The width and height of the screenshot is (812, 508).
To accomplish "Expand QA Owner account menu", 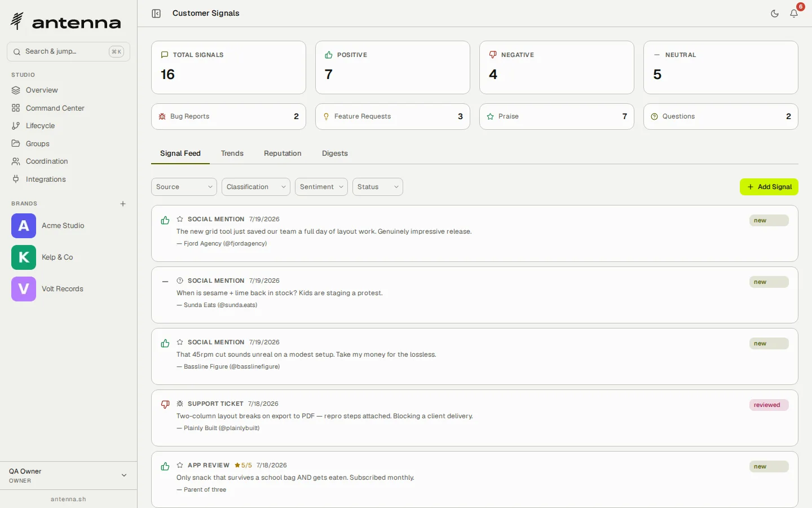I will point(68,476).
